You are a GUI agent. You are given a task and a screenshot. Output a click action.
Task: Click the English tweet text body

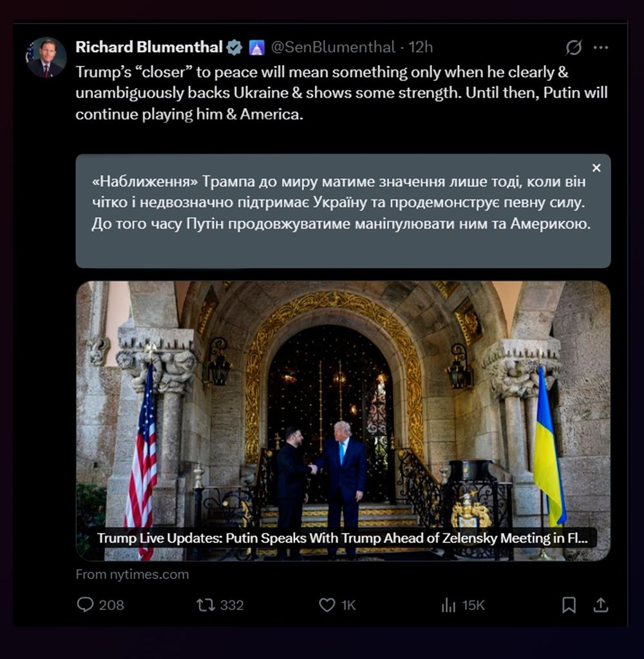coord(341,93)
